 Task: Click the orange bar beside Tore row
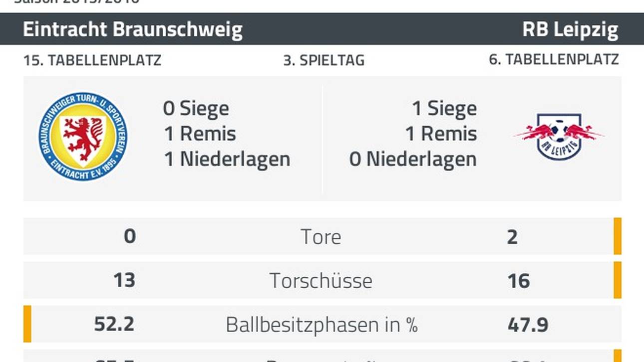[x=618, y=236]
